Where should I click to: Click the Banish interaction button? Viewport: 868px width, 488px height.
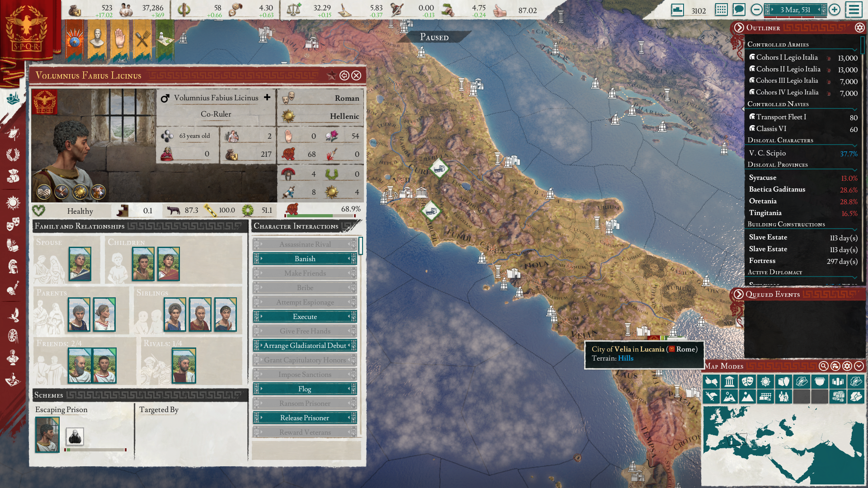pos(305,259)
